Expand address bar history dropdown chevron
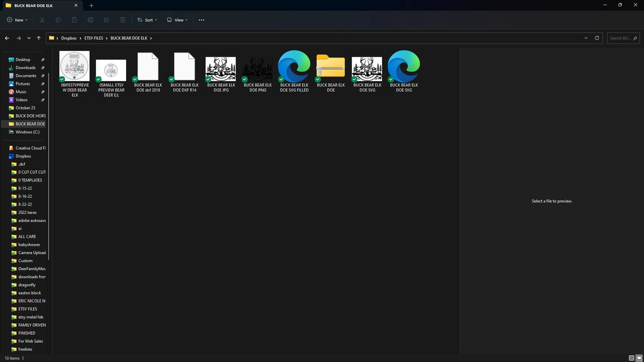This screenshot has height=362, width=644. (x=586, y=38)
